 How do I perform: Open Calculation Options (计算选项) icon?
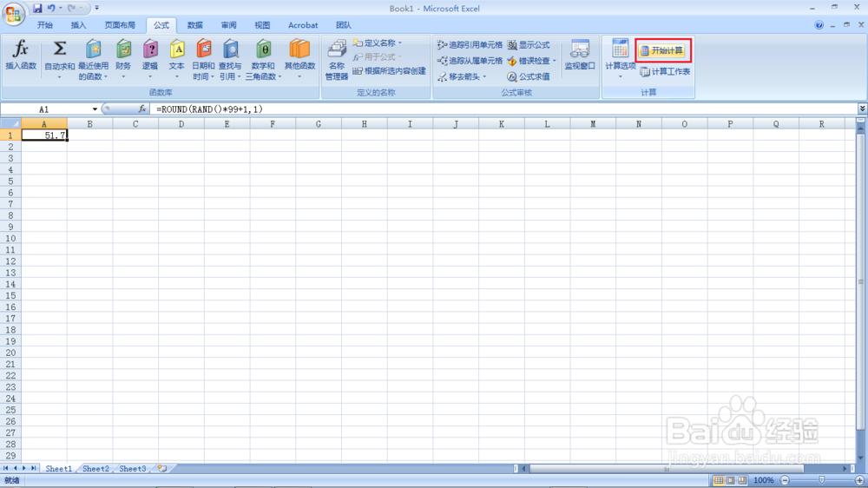point(620,49)
